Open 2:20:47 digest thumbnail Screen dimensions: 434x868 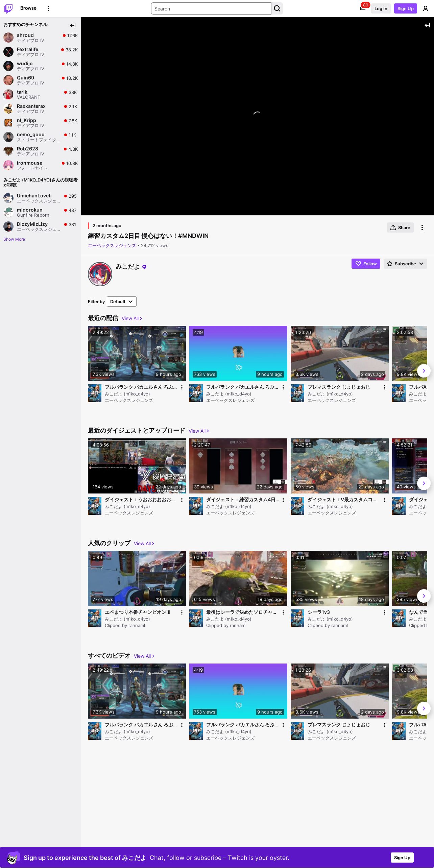(238, 466)
